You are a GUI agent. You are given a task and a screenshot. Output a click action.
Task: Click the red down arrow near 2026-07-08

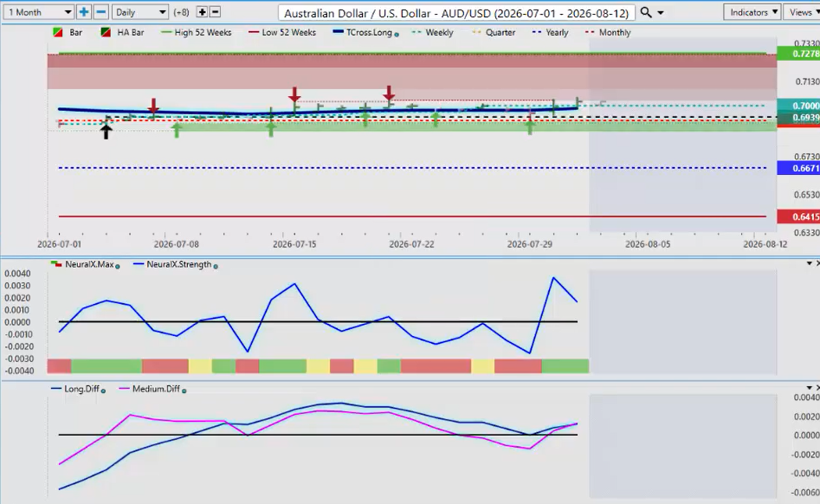click(153, 107)
